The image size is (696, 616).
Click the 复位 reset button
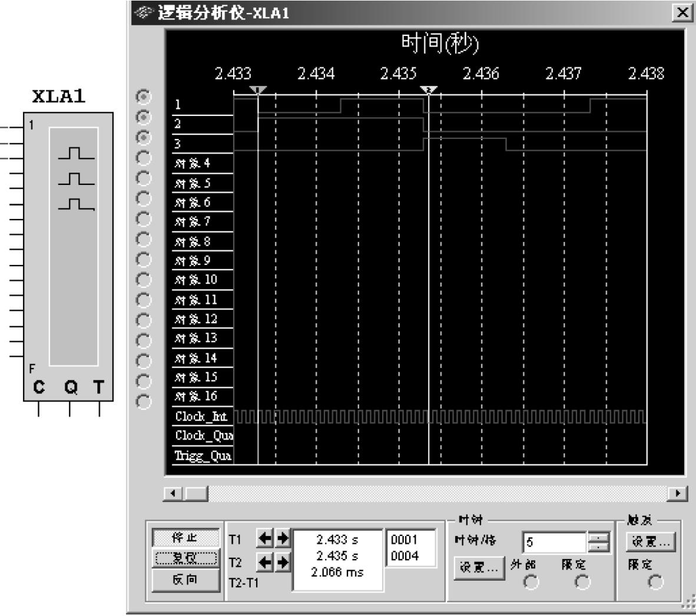click(x=185, y=558)
